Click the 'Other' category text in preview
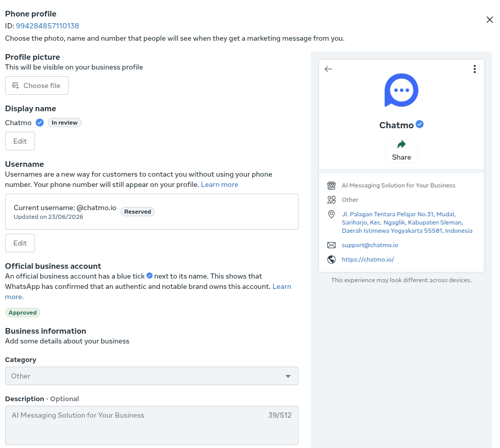The height and width of the screenshot is (448, 500). 350,200
